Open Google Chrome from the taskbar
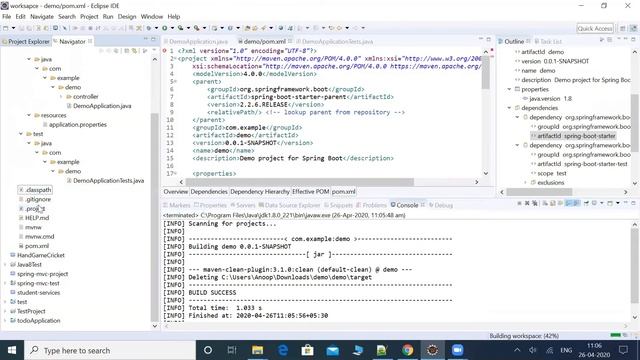Screen dimensions: 640x360 (x=407, y=350)
